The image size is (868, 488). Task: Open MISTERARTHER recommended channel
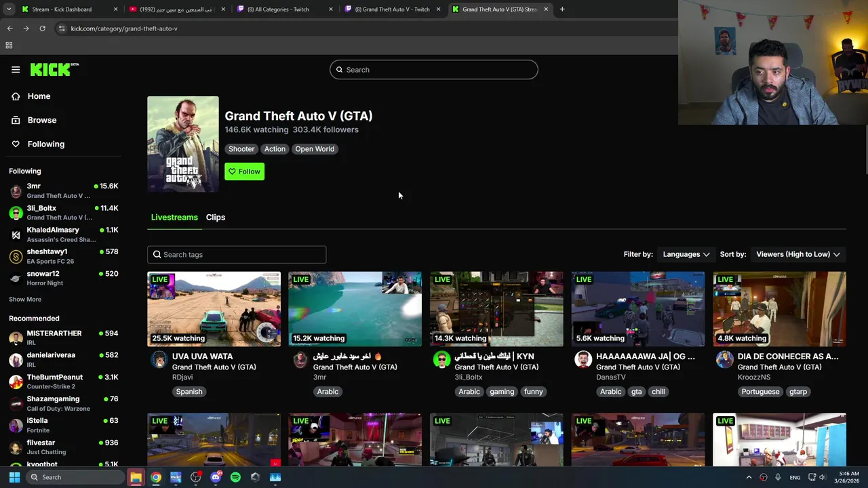64,338
